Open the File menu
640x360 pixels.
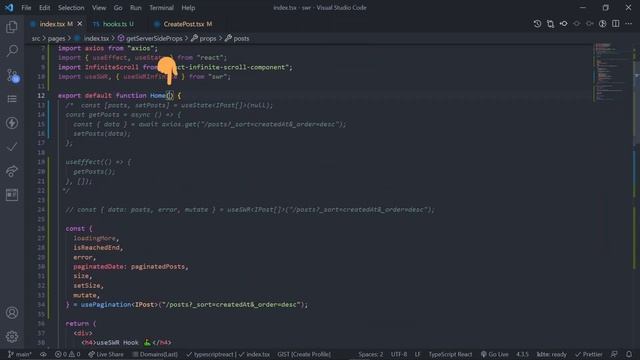[26, 8]
